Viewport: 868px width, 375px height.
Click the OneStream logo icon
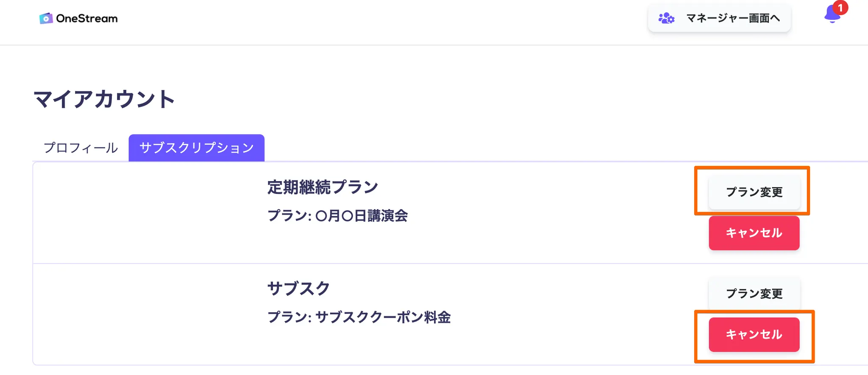(x=46, y=19)
